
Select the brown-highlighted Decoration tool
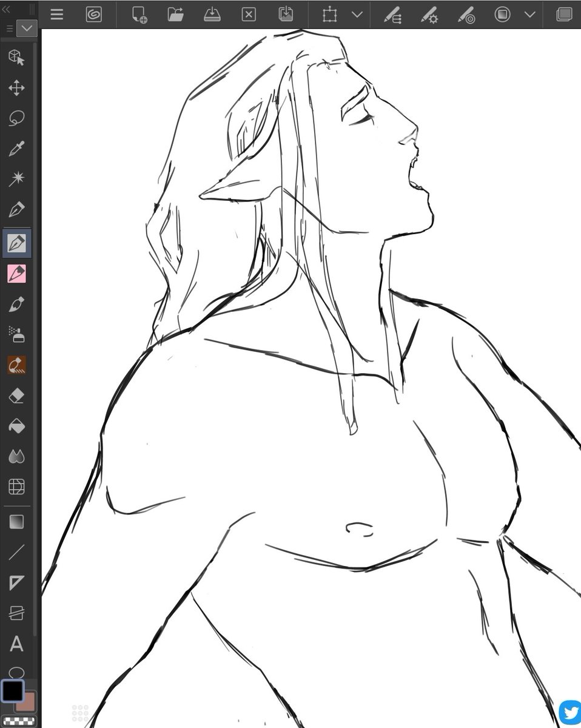[x=16, y=365]
